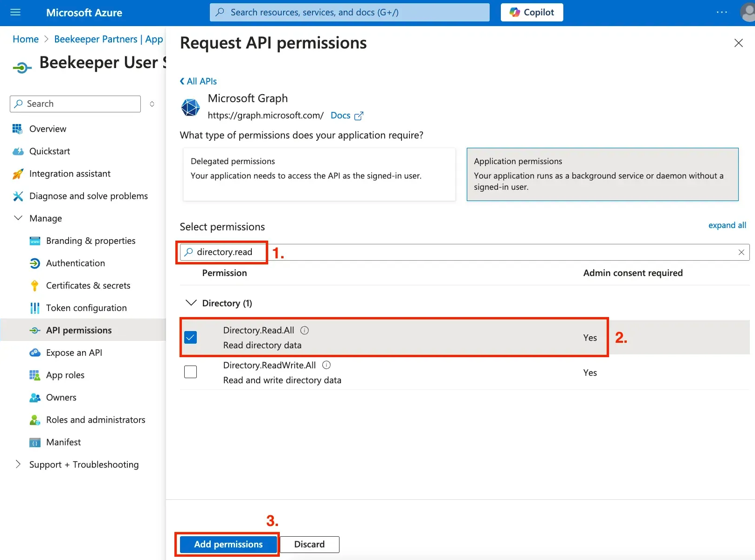
Task: Click the Integration assistant rocket icon
Action: [18, 174]
